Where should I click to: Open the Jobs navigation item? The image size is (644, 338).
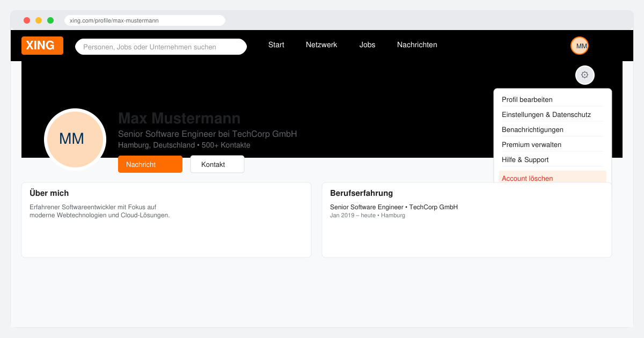368,45
